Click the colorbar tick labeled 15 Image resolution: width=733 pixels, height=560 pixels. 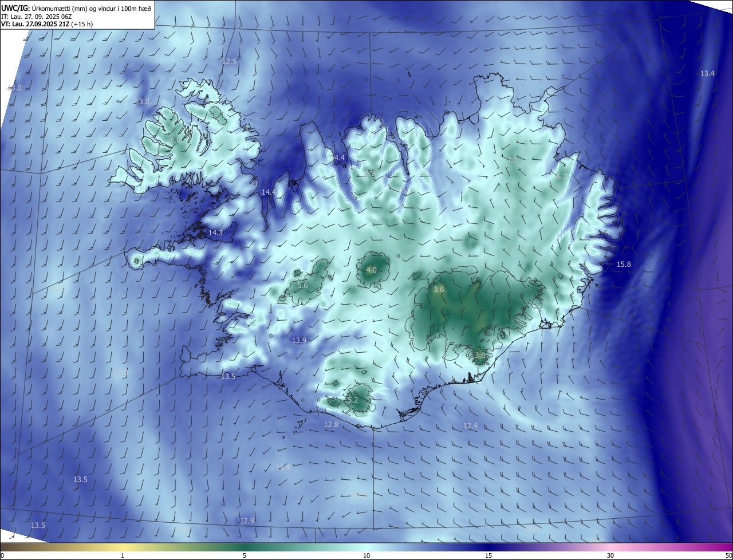(488, 555)
